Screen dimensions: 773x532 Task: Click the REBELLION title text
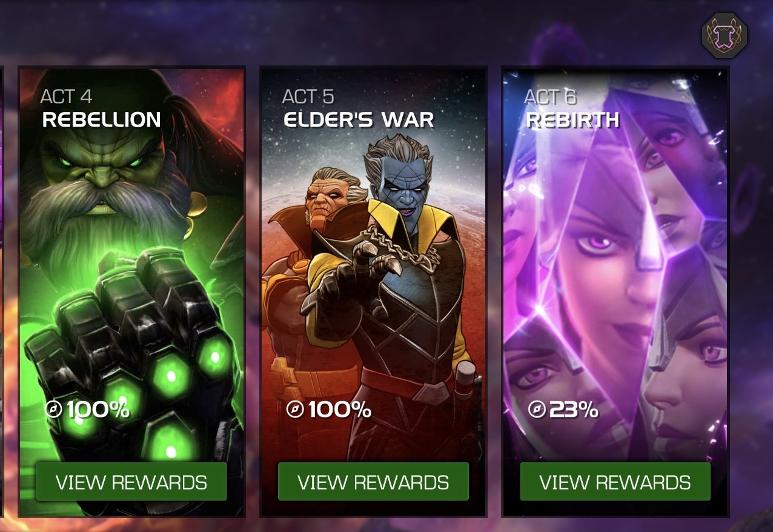[102, 120]
